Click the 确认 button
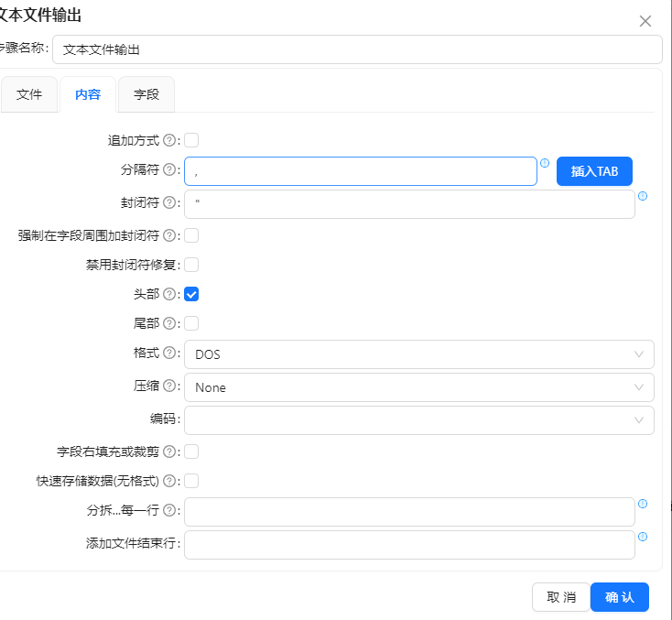The width and height of the screenshot is (672, 620). pos(620,597)
